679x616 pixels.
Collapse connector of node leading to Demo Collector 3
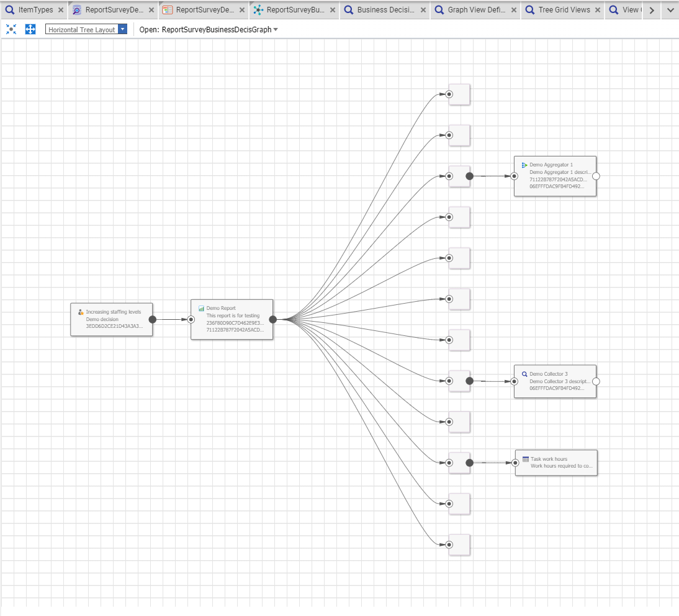pyautogui.click(x=469, y=381)
